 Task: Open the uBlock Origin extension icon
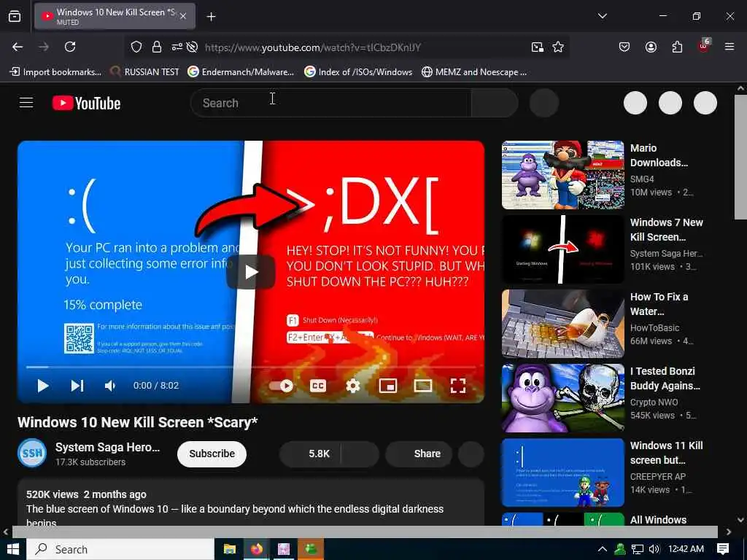pos(704,46)
